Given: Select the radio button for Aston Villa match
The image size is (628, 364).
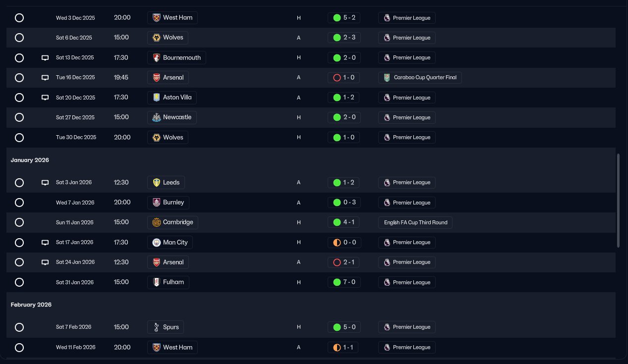Looking at the screenshot, I should point(19,98).
